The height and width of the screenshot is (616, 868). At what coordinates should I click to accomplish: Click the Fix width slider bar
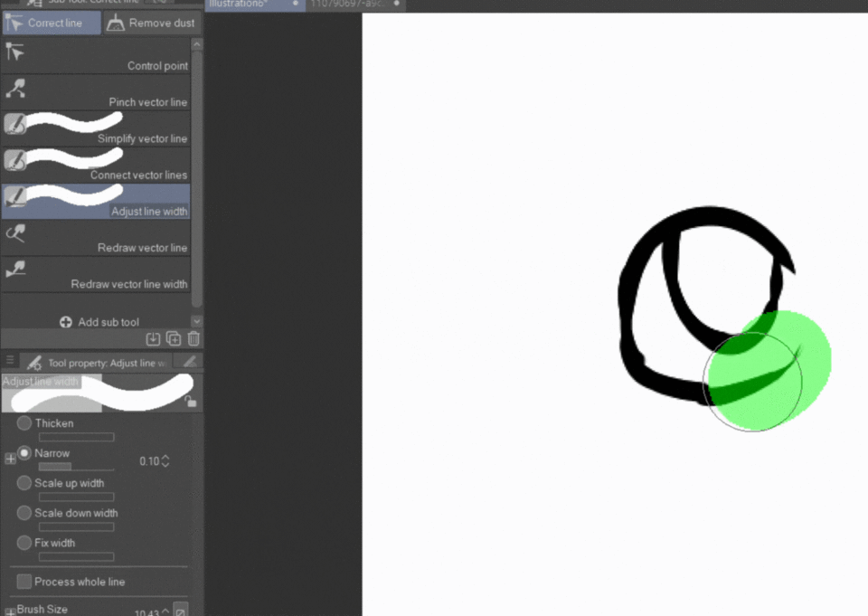pyautogui.click(x=76, y=556)
